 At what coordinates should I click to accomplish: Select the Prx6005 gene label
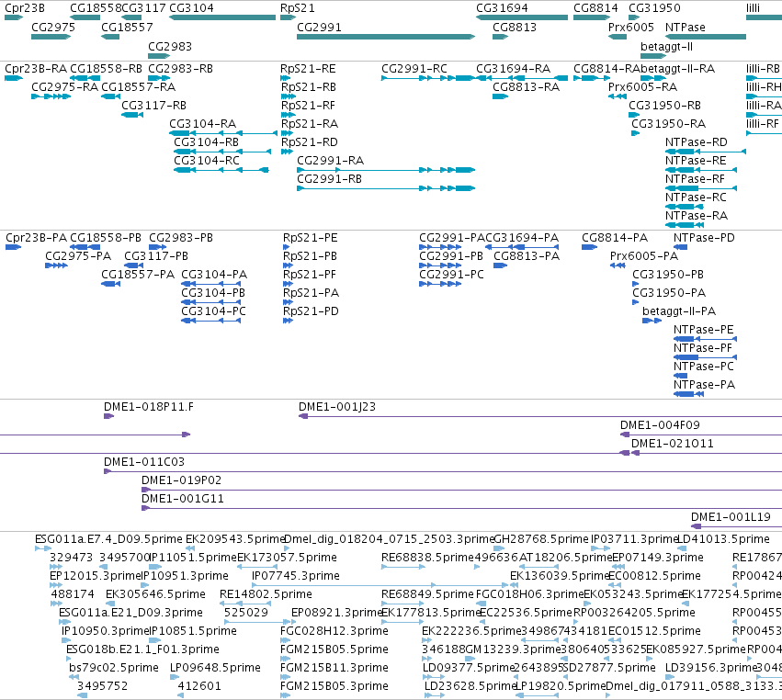[x=631, y=27]
